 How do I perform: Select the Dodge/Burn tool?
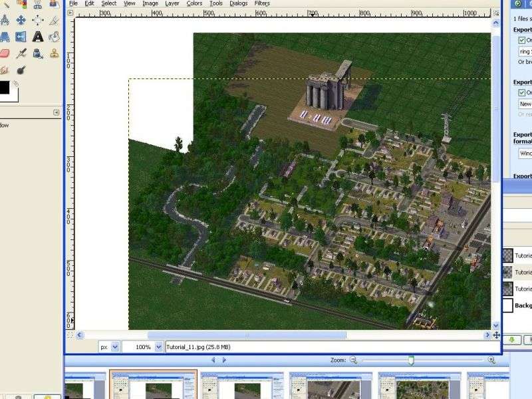tap(21, 70)
